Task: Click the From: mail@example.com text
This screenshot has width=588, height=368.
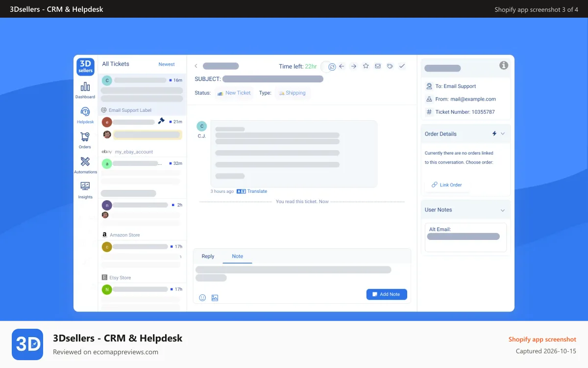Action: click(x=465, y=99)
